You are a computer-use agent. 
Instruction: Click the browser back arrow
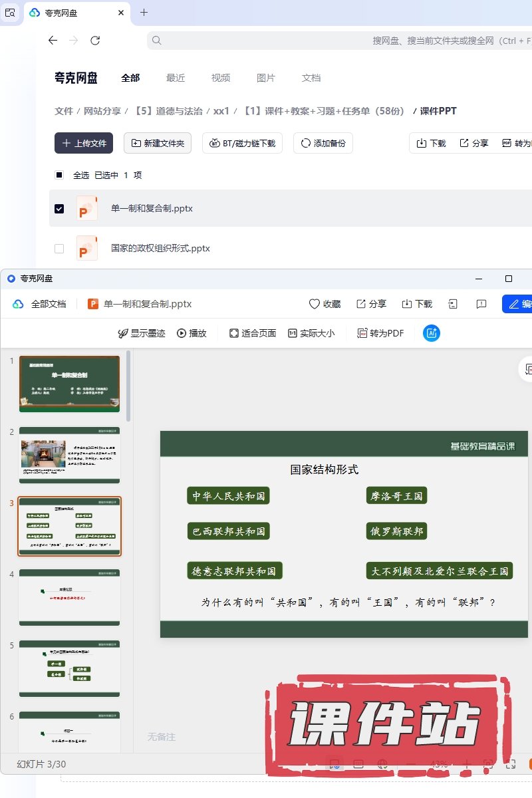[53, 41]
